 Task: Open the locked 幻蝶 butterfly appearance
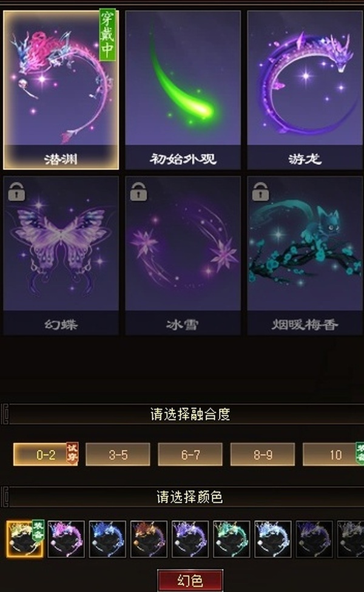coord(61,256)
